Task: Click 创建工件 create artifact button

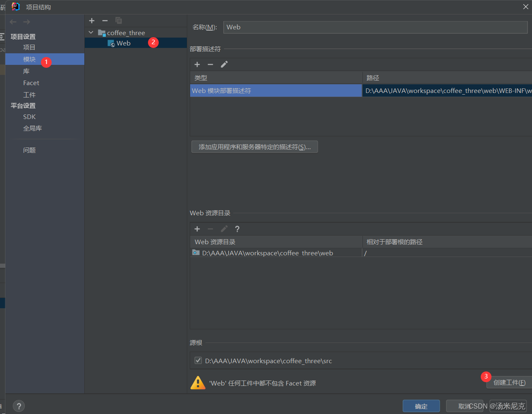Action: click(x=509, y=383)
